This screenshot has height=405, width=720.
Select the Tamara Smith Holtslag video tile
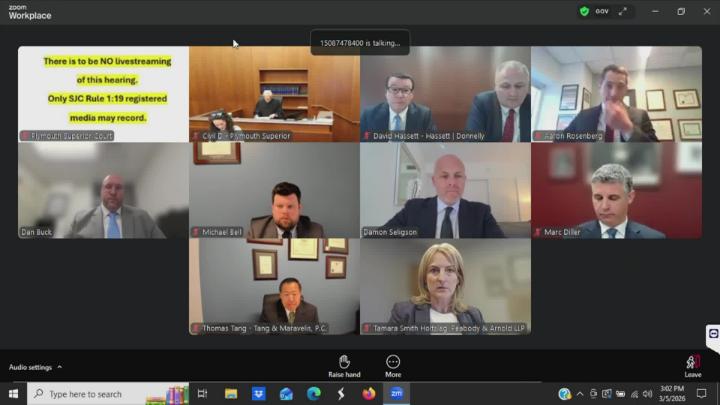445,286
